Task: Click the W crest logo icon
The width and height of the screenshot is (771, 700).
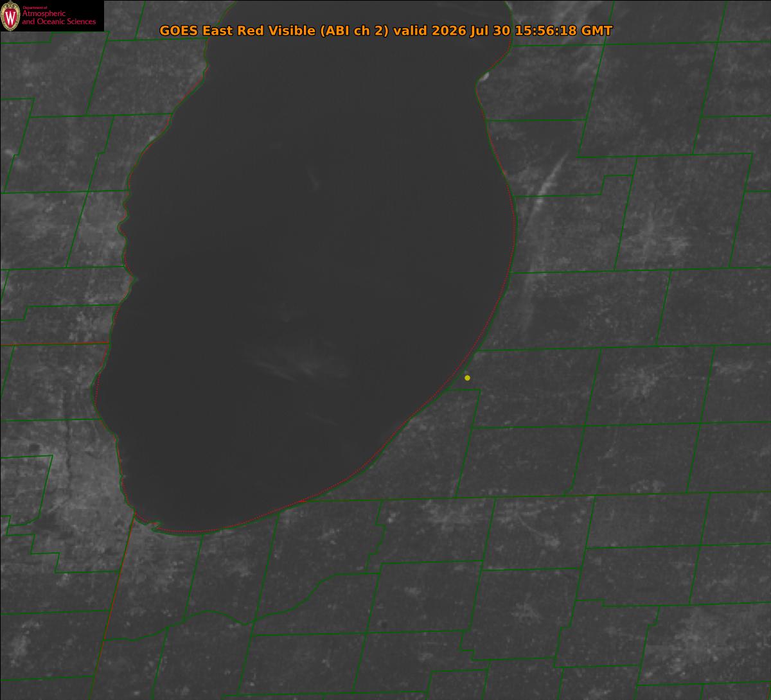Action: click(x=10, y=15)
